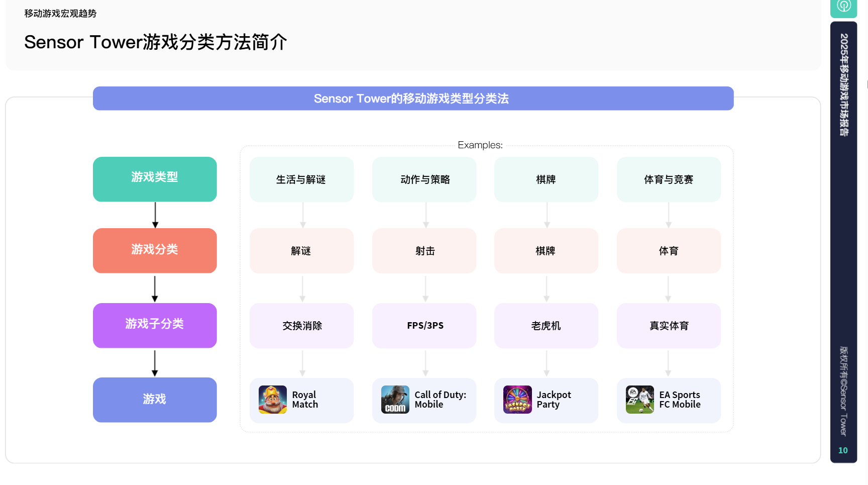Click the 真实体育 subcategory box
The height and width of the screenshot is (485, 868).
(x=669, y=326)
